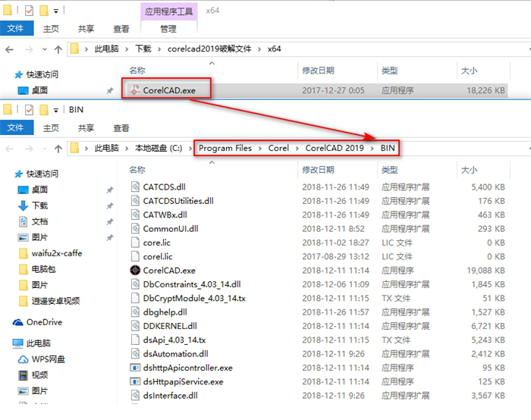Open 文档 in BIN window quick access
The width and height of the screenshot is (531, 420).
coord(33,221)
